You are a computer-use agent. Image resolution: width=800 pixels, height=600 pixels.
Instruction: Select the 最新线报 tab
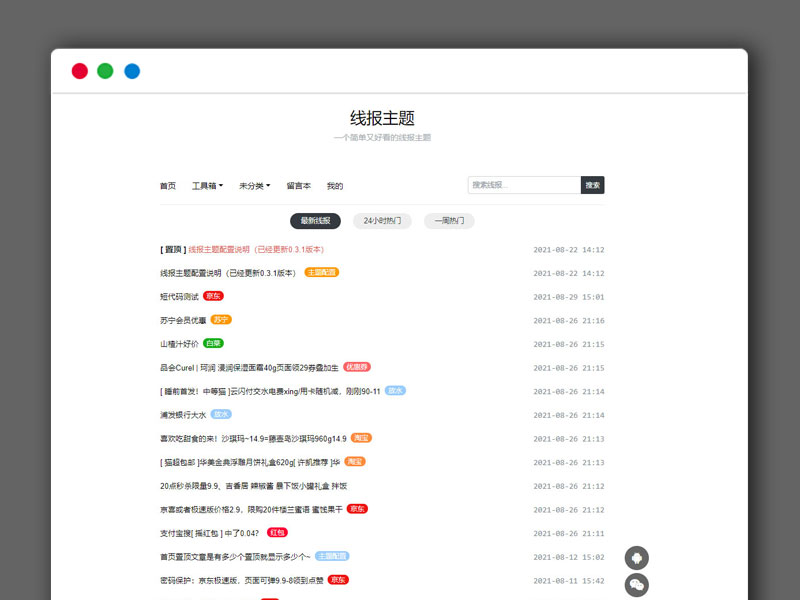tap(314, 220)
